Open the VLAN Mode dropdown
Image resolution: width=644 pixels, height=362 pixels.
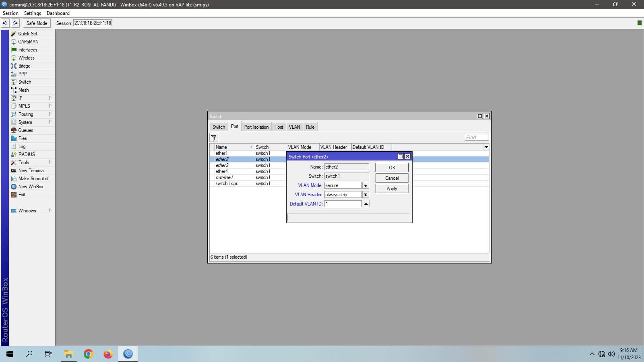(x=365, y=185)
